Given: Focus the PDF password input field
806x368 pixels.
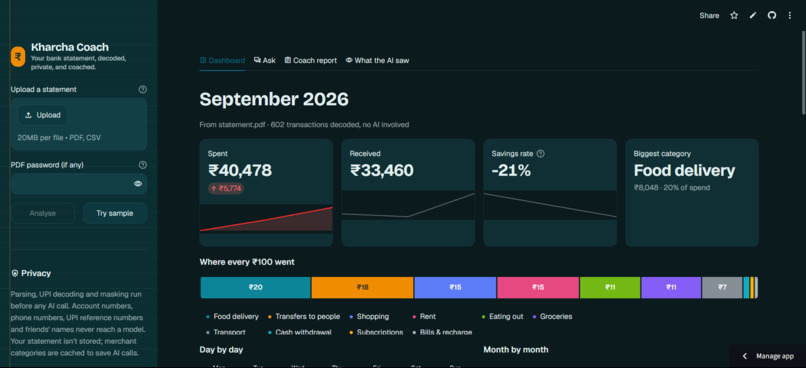Looking at the screenshot, I should click(79, 184).
